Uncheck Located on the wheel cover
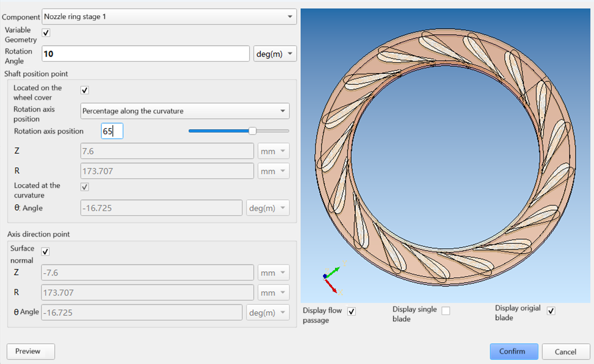Image resolution: width=594 pixels, height=364 pixels. [x=85, y=90]
